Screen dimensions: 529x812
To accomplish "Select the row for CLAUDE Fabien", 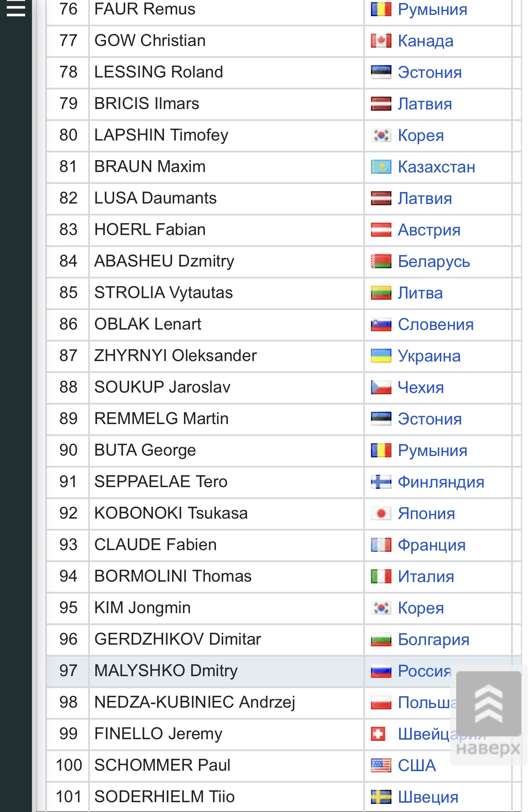I will pos(283,545).
